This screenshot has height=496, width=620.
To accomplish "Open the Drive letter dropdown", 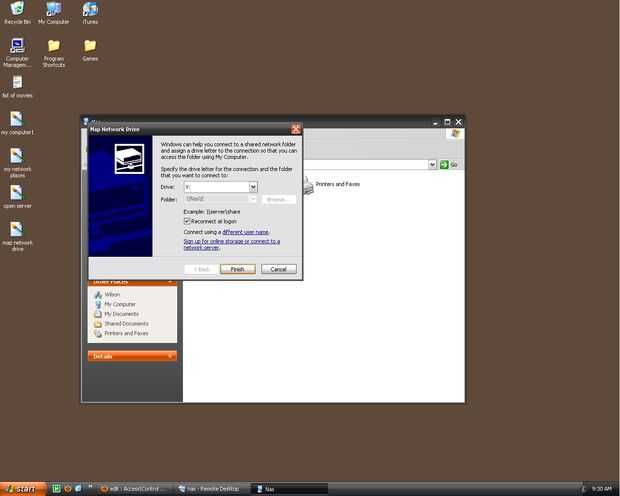I will 253,187.
